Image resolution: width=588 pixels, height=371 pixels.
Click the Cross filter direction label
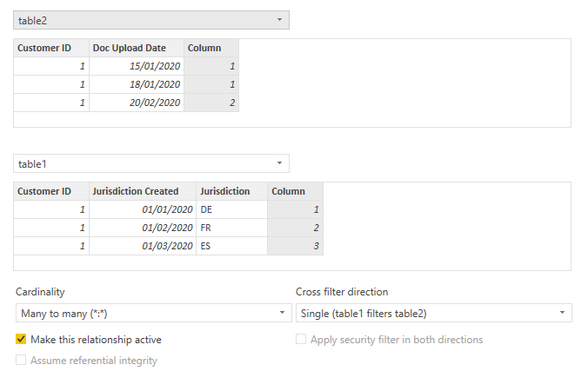click(x=342, y=292)
